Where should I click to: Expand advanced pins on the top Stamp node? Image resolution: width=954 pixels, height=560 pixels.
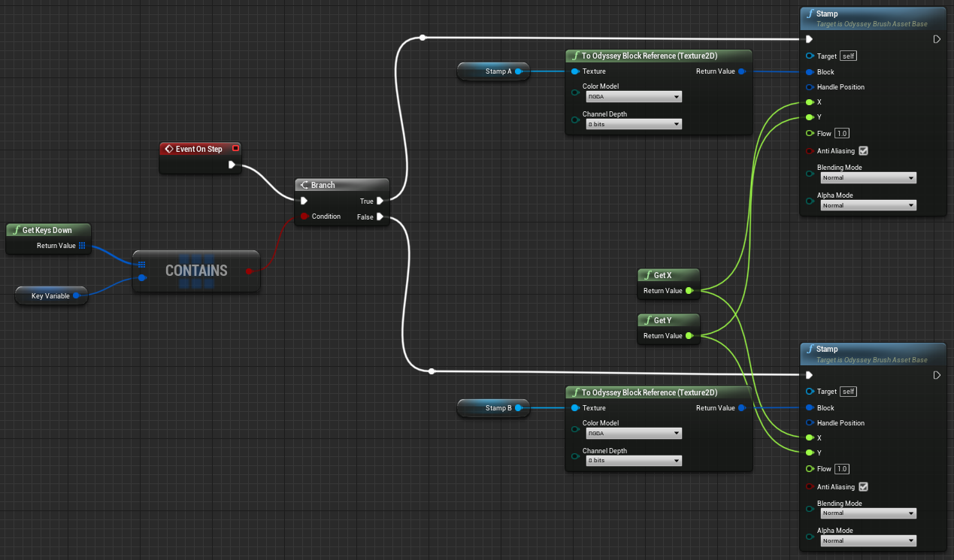[x=937, y=38]
